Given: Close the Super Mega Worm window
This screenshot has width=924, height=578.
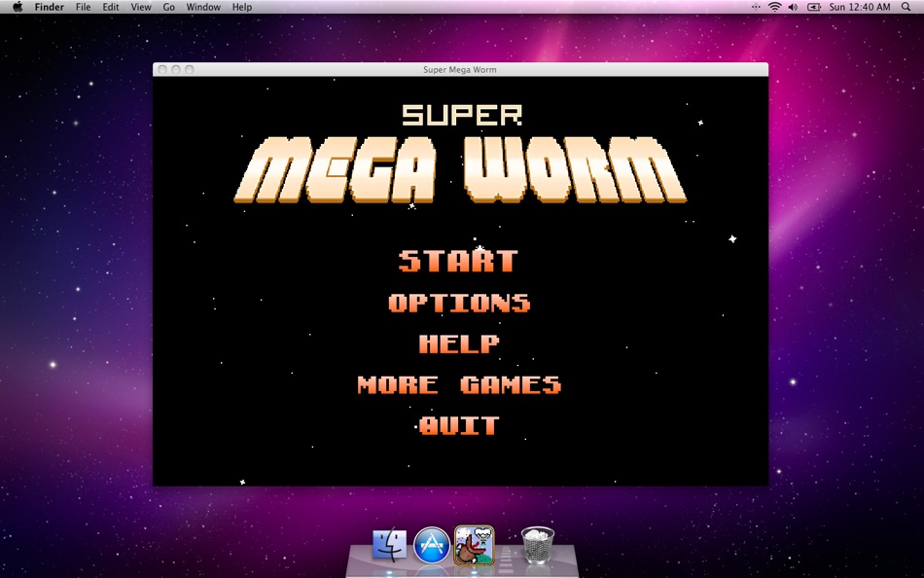Looking at the screenshot, I should click(x=162, y=70).
